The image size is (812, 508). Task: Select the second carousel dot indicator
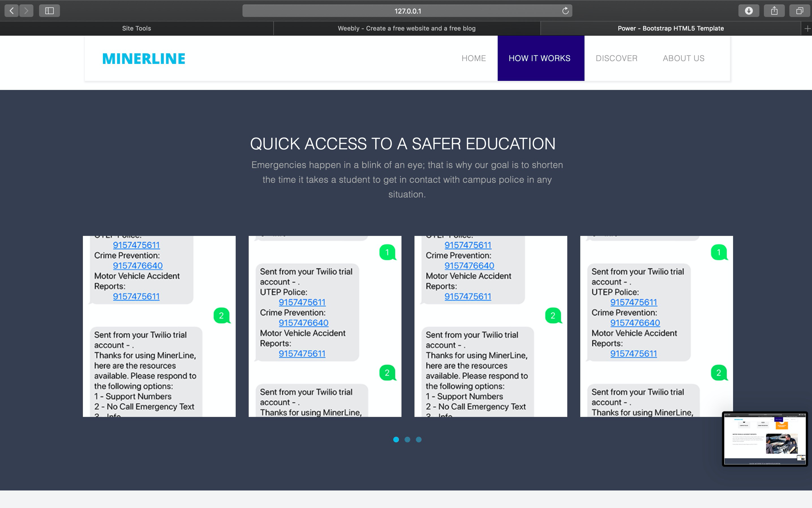[407, 440]
